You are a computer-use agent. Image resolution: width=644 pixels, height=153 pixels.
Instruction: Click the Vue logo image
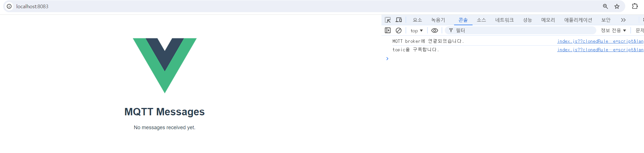tap(165, 65)
